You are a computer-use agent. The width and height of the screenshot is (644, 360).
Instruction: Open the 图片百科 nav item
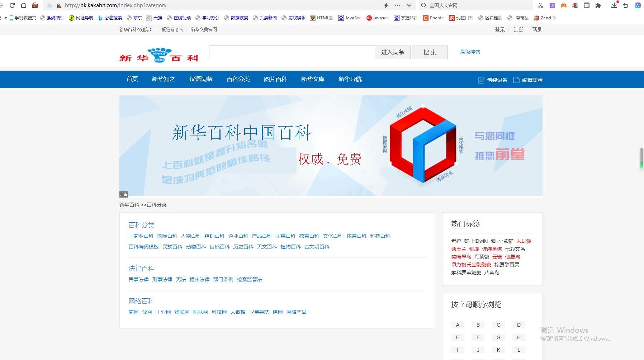(x=275, y=79)
